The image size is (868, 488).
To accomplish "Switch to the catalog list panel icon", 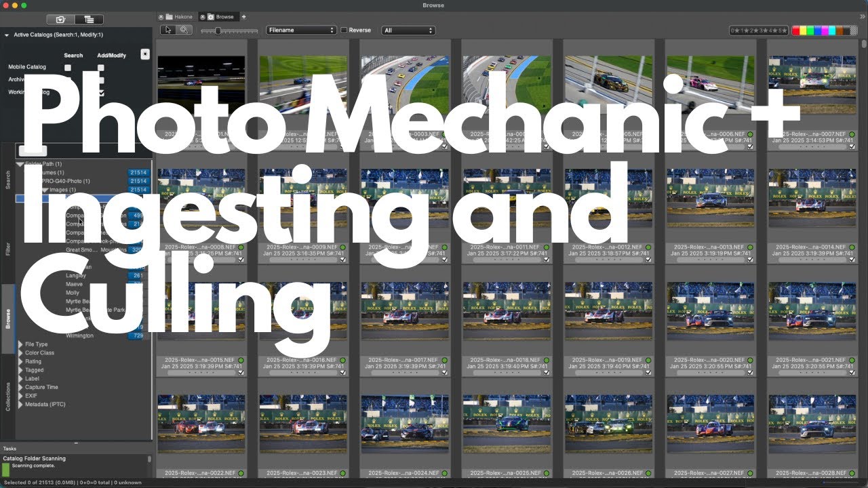I will pos(89,20).
